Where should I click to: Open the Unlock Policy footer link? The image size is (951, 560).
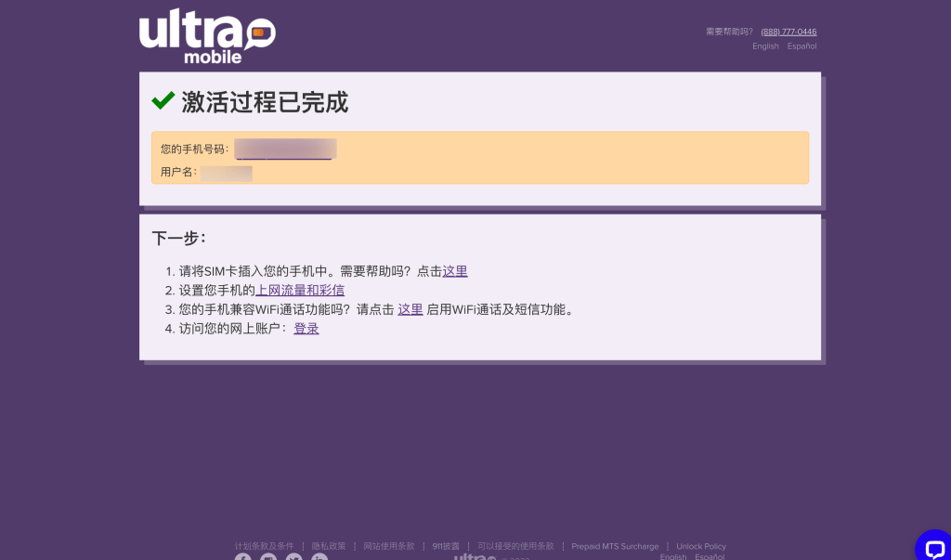pyautogui.click(x=701, y=546)
